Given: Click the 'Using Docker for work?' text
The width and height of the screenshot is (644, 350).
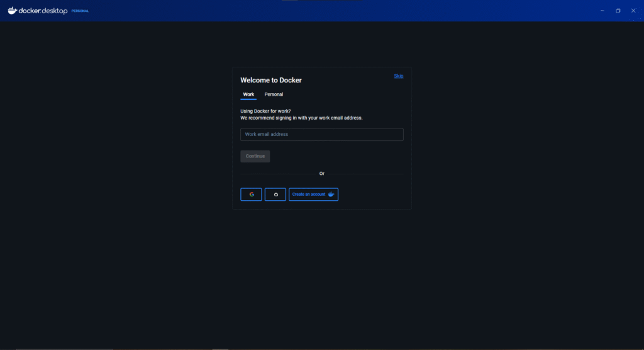Looking at the screenshot, I should coord(265,111).
